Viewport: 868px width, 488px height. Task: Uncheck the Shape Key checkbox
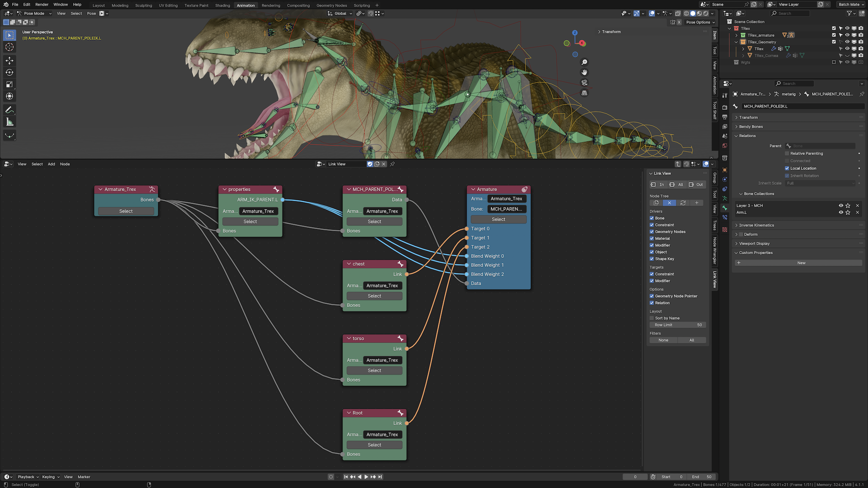point(652,259)
